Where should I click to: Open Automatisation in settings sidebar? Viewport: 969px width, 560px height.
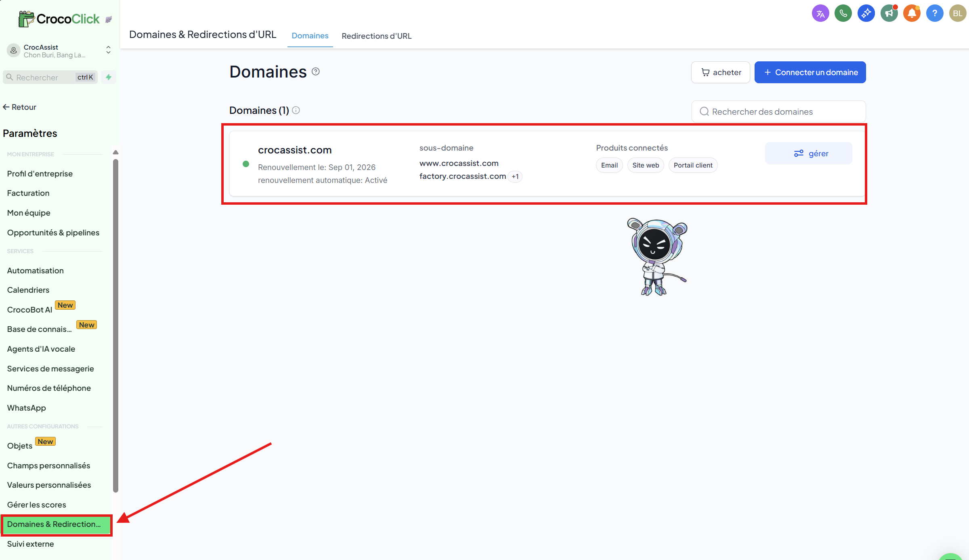pos(36,271)
